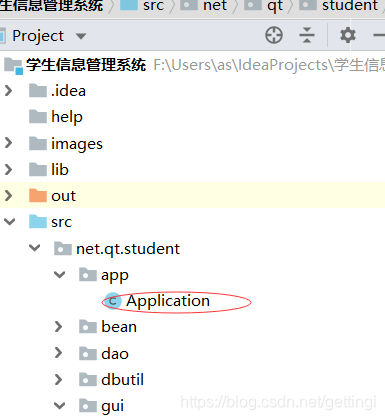Viewport: 385px width, 420px height.
Task: Expand the dbutil package chevron
Action: point(58,379)
